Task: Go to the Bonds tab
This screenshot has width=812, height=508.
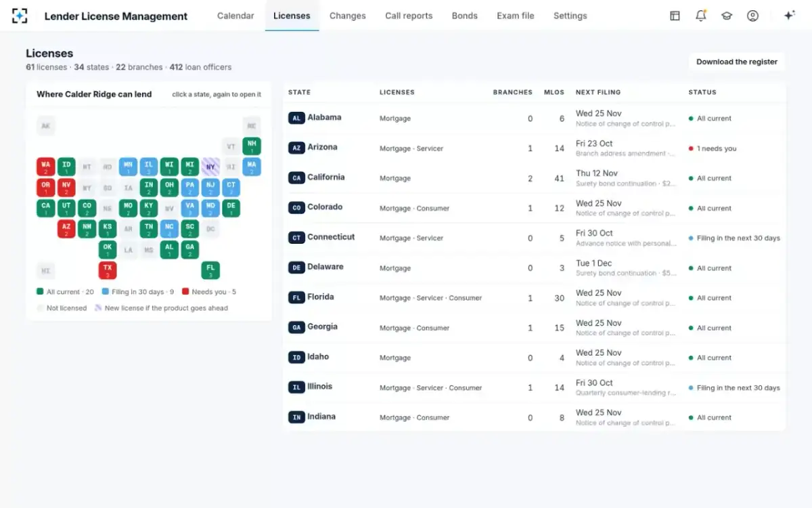Action: [465, 16]
